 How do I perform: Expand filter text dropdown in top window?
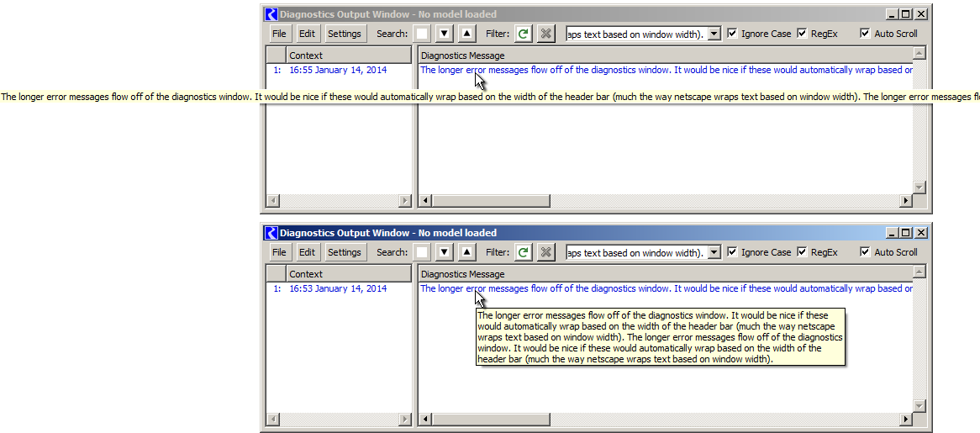[x=715, y=34]
